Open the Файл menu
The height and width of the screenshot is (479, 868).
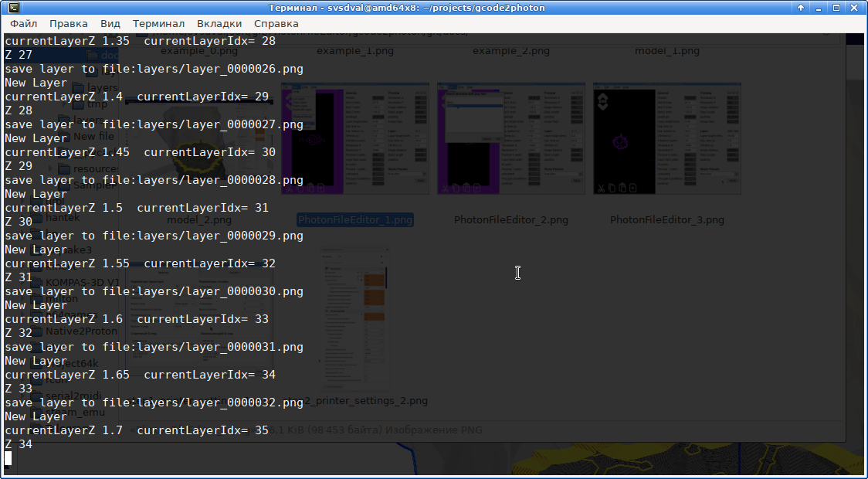point(24,23)
